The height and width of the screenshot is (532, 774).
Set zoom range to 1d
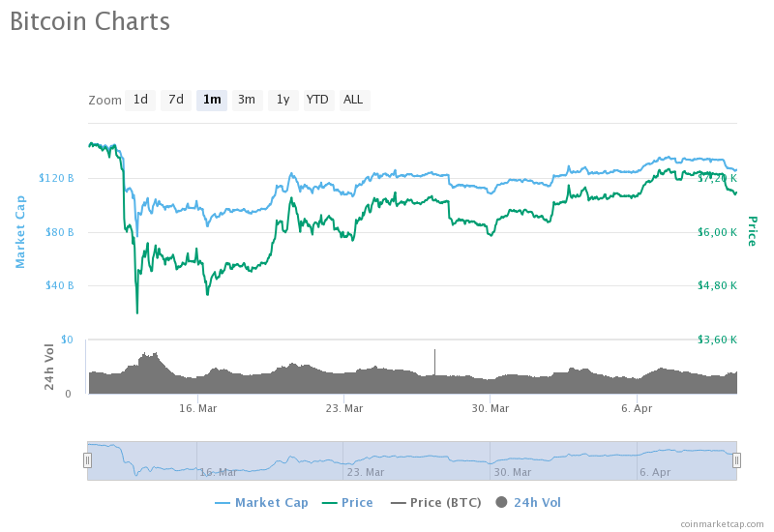[140, 101]
